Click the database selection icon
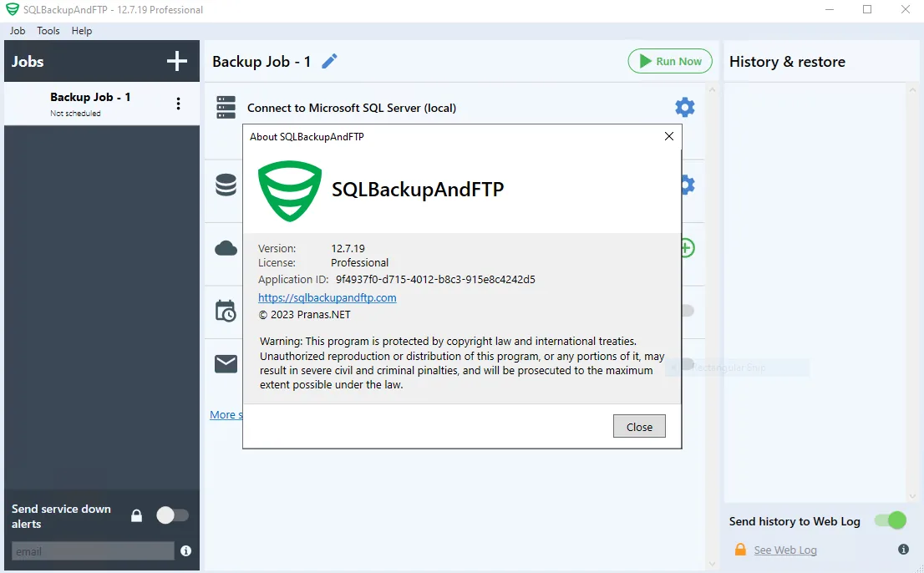 point(226,185)
